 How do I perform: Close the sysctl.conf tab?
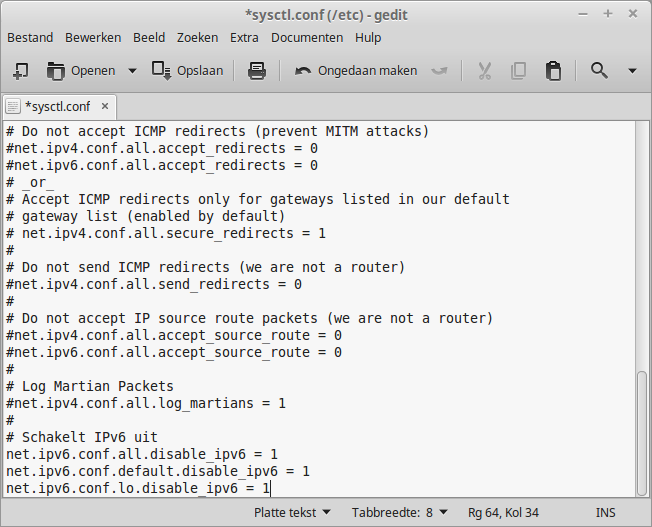point(105,106)
